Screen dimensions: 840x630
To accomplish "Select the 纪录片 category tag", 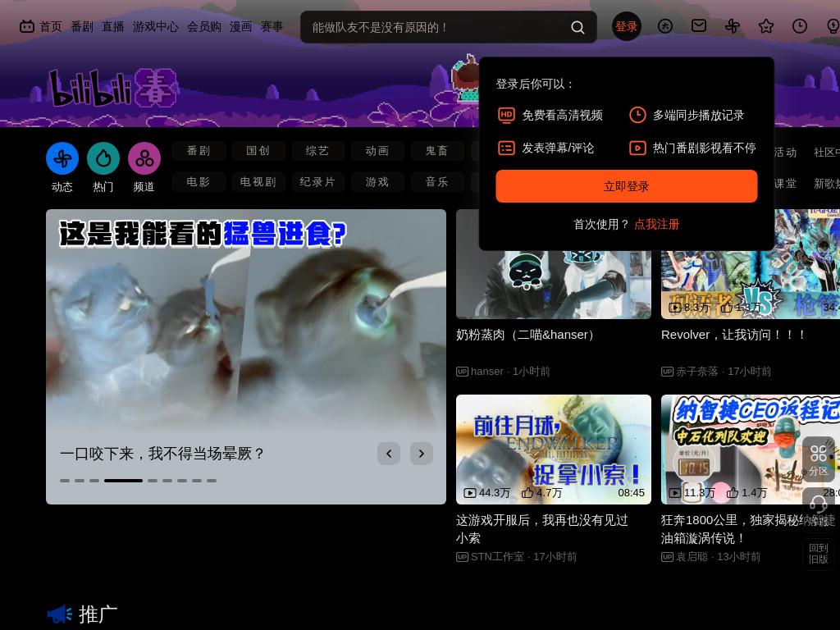I will (317, 182).
